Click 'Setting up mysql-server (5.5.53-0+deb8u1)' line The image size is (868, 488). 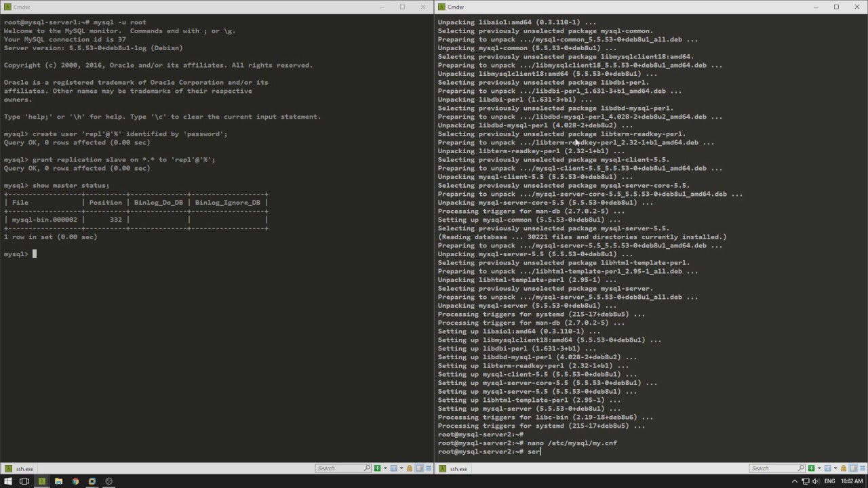point(529,409)
